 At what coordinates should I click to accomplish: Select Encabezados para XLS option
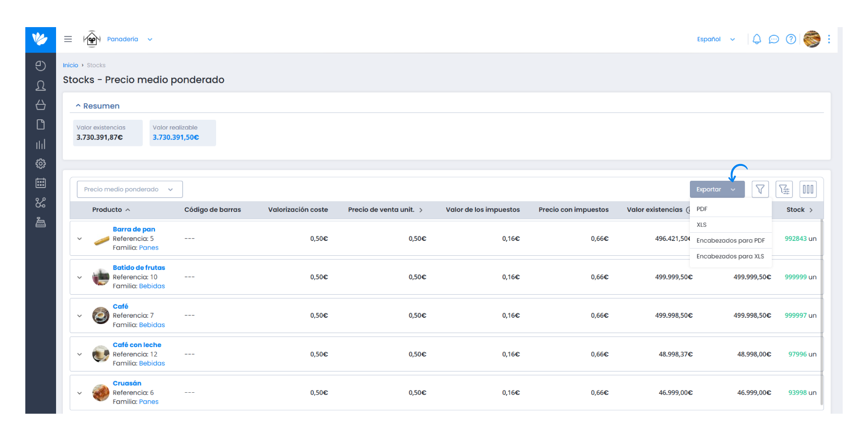(731, 256)
